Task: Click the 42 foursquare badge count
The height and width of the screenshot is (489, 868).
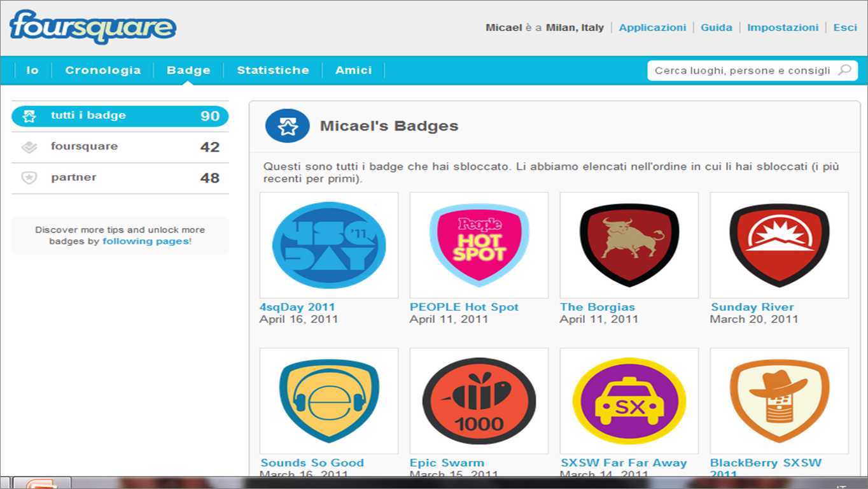Action: point(210,147)
